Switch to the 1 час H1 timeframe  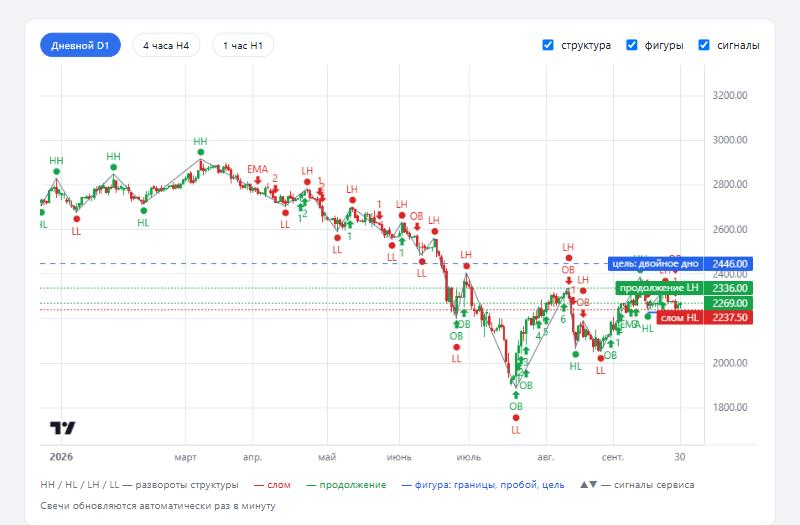pos(243,45)
